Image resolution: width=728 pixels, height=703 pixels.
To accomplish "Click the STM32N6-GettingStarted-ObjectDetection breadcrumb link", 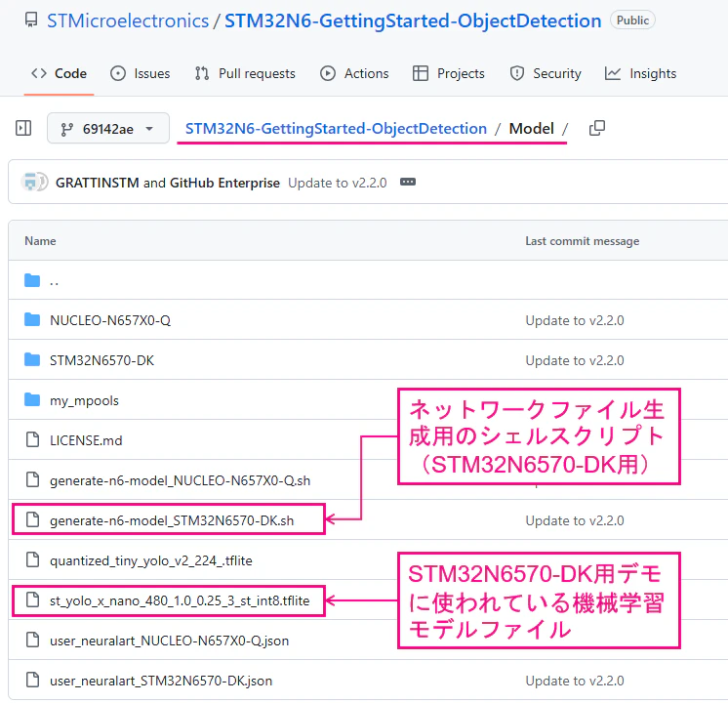I will (336, 128).
